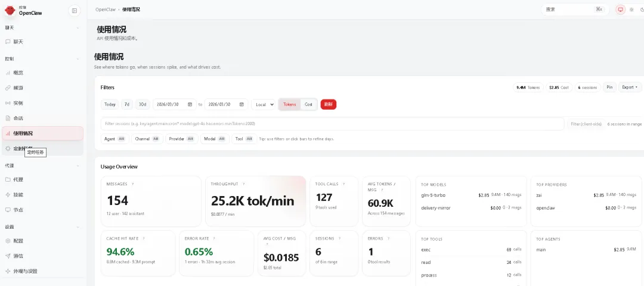Switch to system theme monitor button

point(620,10)
